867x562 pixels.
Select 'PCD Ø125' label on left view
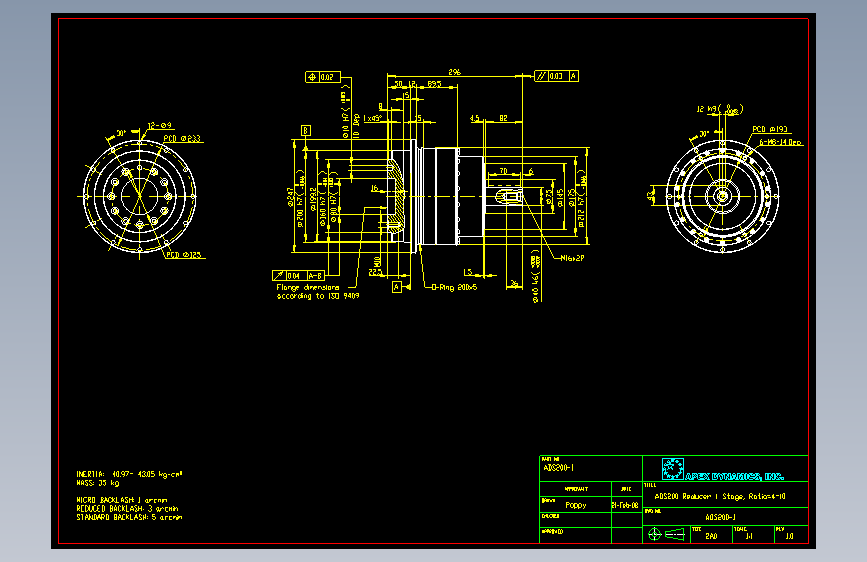(x=184, y=254)
